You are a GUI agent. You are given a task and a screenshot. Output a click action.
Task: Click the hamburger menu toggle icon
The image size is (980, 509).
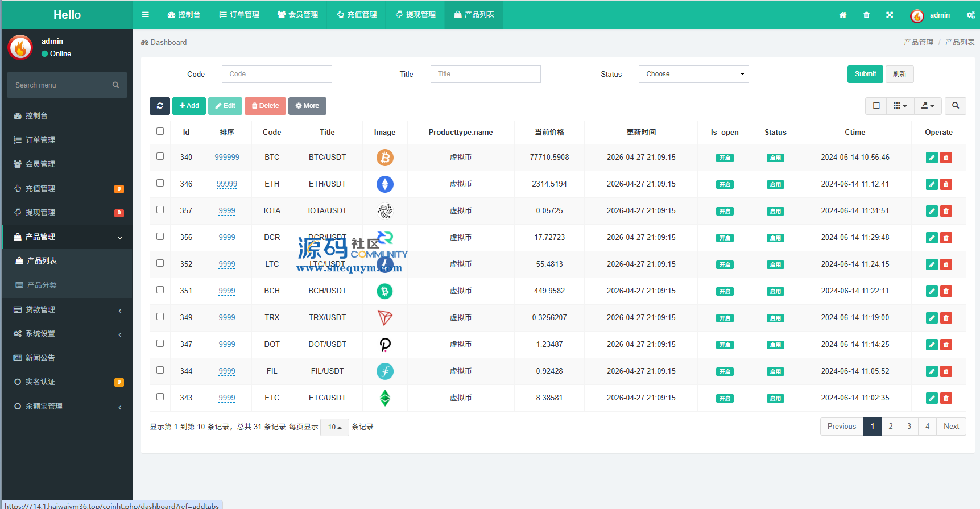146,15
